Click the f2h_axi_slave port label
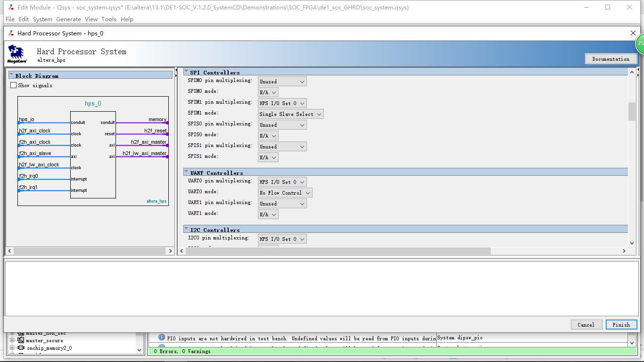644x362 pixels. (x=35, y=153)
